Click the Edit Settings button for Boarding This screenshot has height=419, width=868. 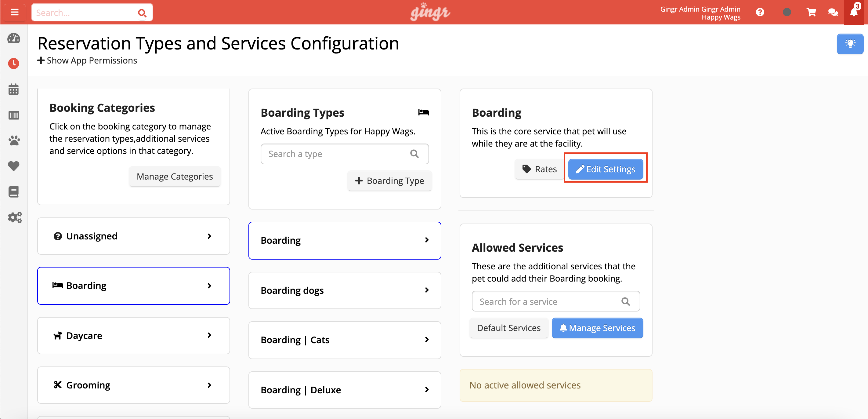[x=605, y=169]
